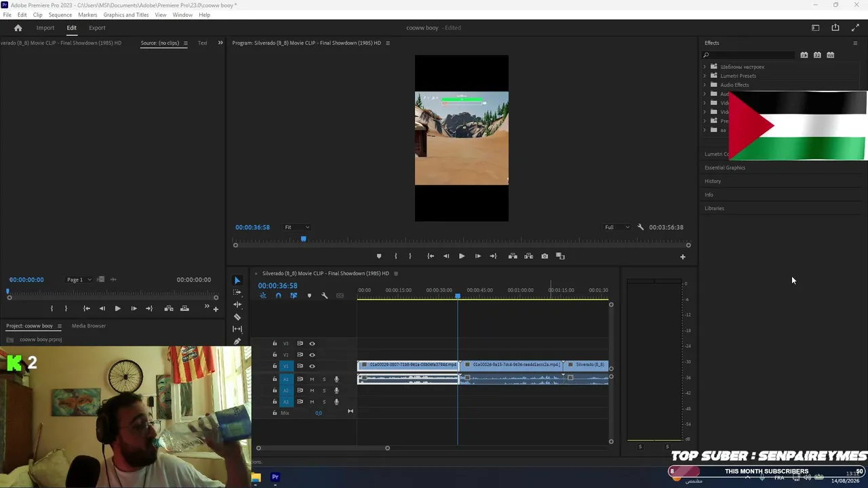
Task: Open the Program monitor panel menu
Action: pyautogui.click(x=388, y=43)
